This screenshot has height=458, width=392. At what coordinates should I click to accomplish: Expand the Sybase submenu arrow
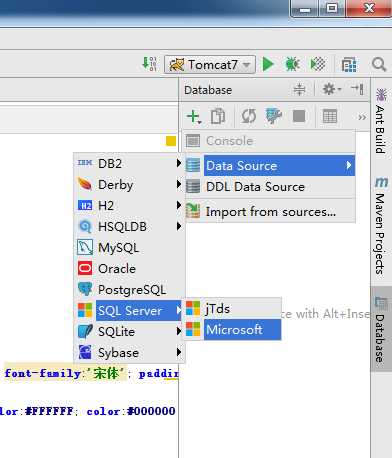pyautogui.click(x=179, y=352)
